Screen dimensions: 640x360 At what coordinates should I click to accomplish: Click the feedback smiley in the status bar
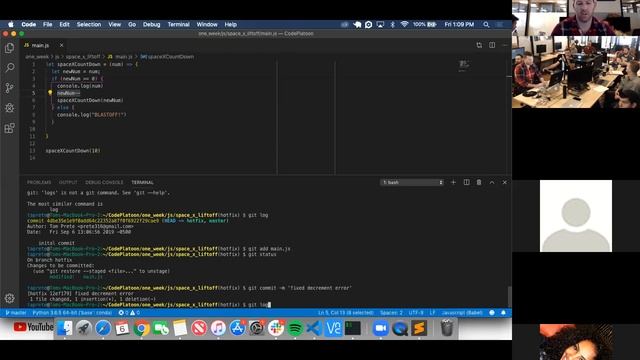coord(492,313)
